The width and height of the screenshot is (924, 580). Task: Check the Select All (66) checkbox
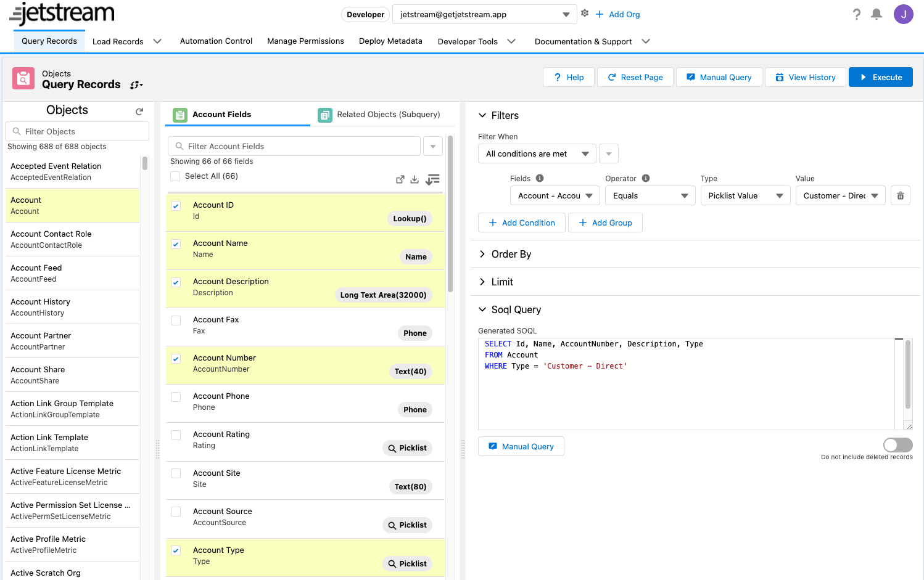point(175,176)
